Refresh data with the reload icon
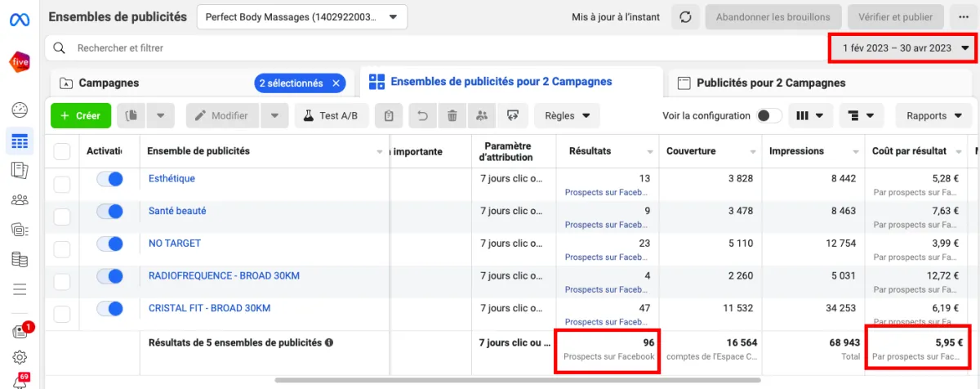 685,17
